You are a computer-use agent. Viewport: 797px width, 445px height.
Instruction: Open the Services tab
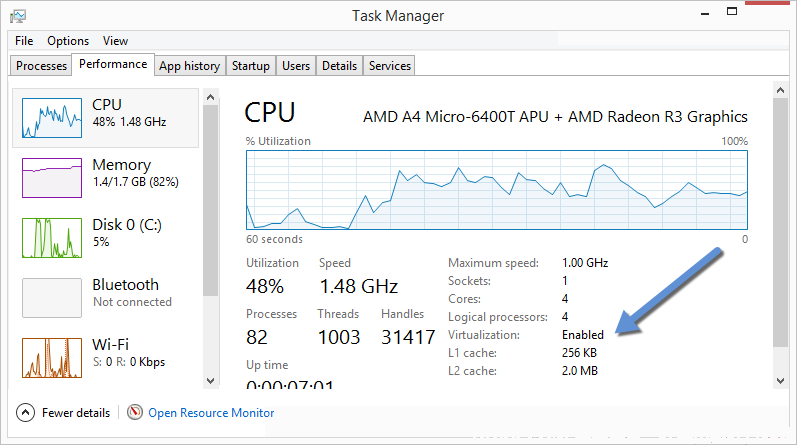(390, 66)
